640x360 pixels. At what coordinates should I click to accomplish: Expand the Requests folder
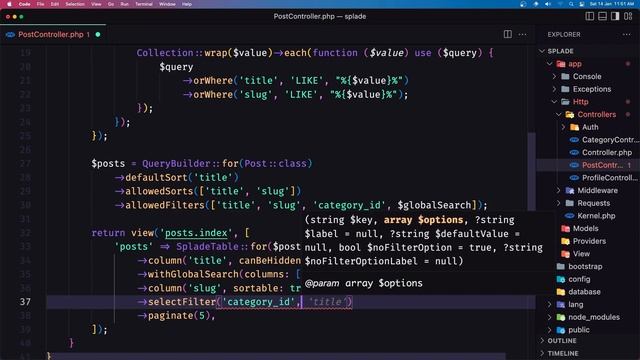click(x=559, y=203)
